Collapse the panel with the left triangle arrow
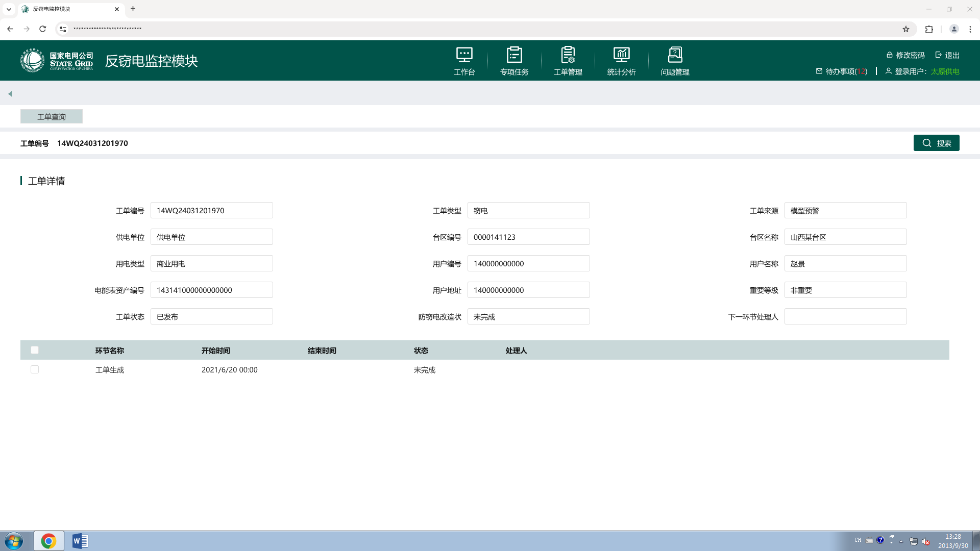Viewport: 980px width, 551px height. pyautogui.click(x=10, y=94)
